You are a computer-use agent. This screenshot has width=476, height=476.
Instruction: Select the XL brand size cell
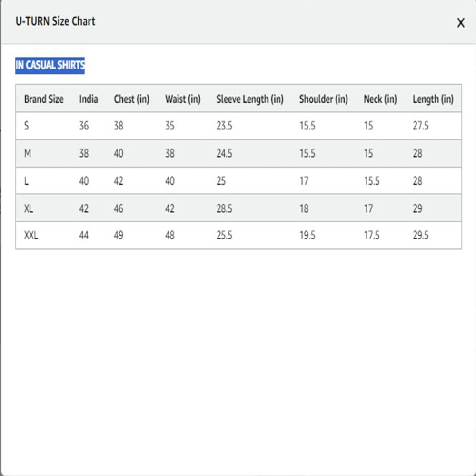pos(29,208)
